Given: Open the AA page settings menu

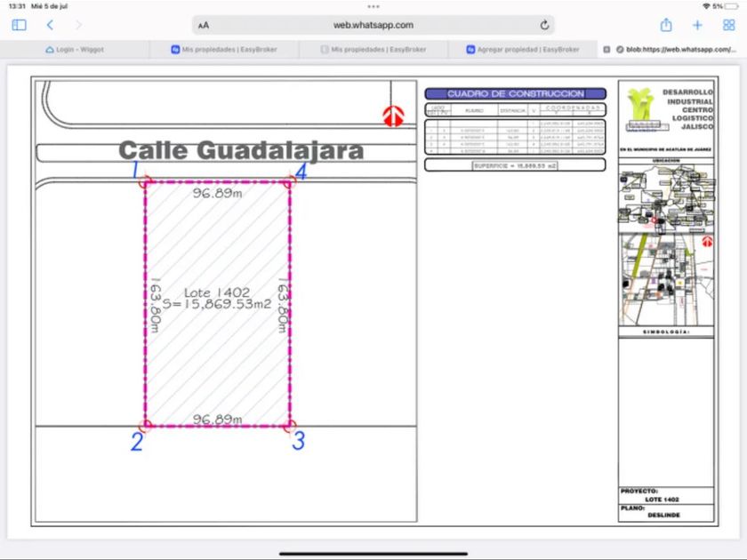Looking at the screenshot, I should tap(205, 25).
